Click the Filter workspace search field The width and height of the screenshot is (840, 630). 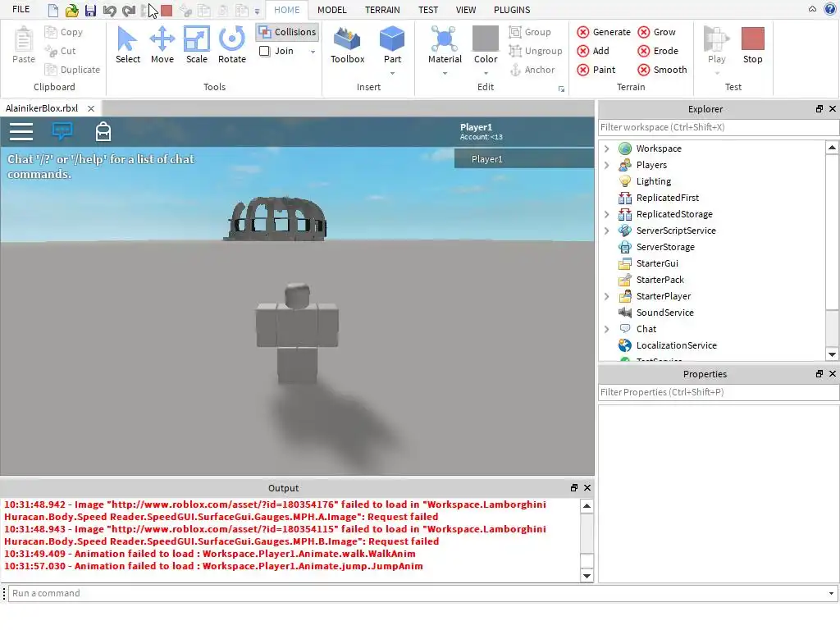(x=719, y=127)
